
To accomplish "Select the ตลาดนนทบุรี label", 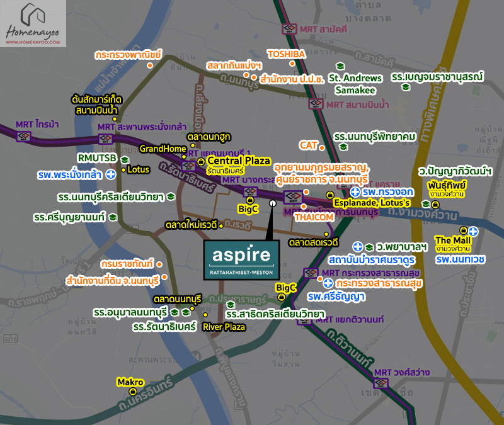I will (178, 299).
